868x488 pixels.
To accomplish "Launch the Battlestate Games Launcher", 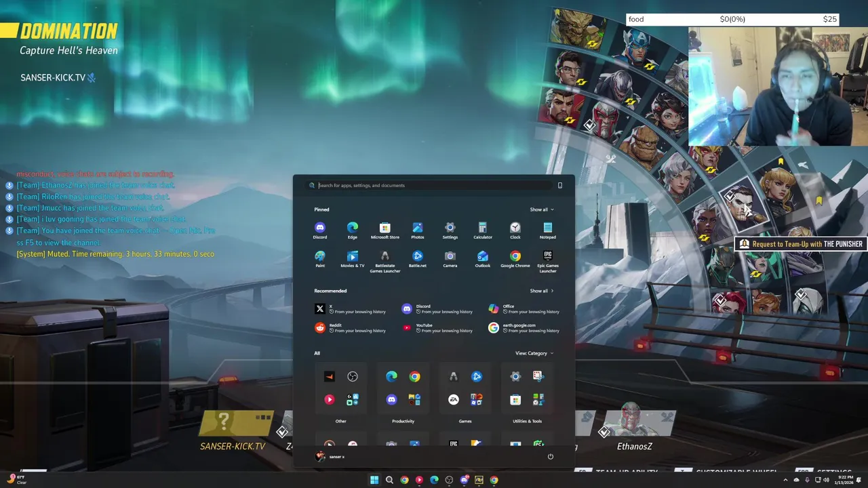I will point(385,261).
